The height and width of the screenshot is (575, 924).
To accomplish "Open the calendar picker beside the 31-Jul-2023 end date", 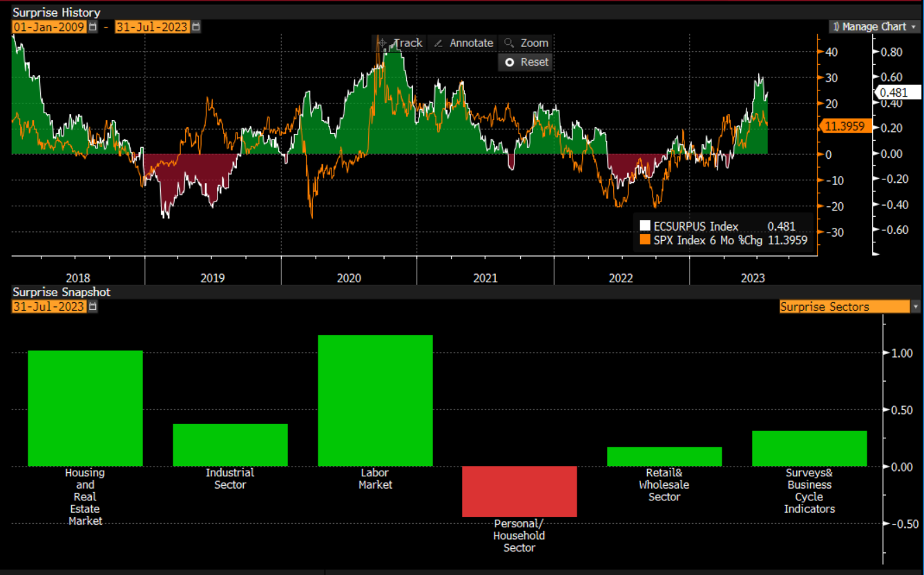I will (x=197, y=26).
